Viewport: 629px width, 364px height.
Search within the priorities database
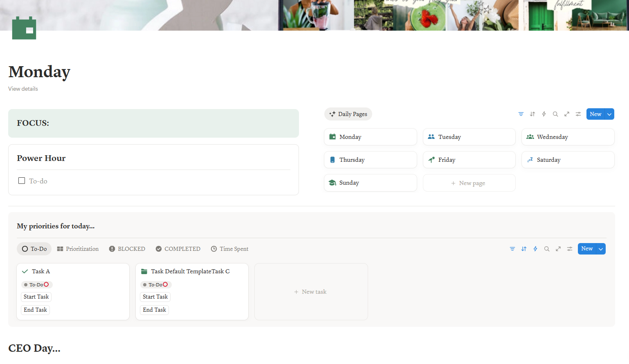pyautogui.click(x=547, y=248)
